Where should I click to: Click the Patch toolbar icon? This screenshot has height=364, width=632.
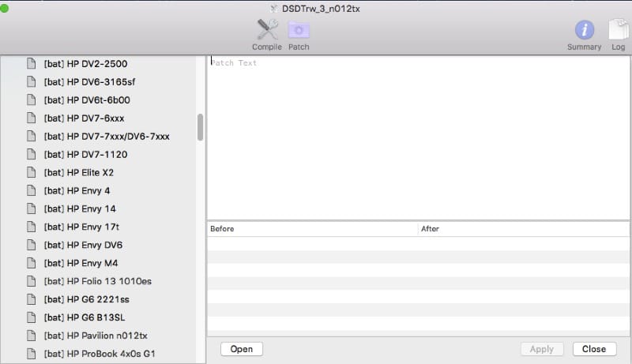(x=299, y=30)
